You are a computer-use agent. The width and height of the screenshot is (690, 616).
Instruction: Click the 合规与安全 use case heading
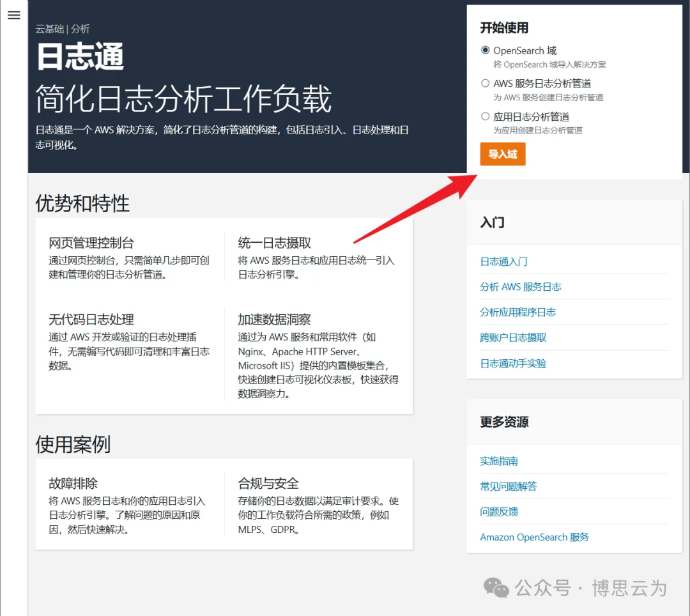tap(268, 484)
